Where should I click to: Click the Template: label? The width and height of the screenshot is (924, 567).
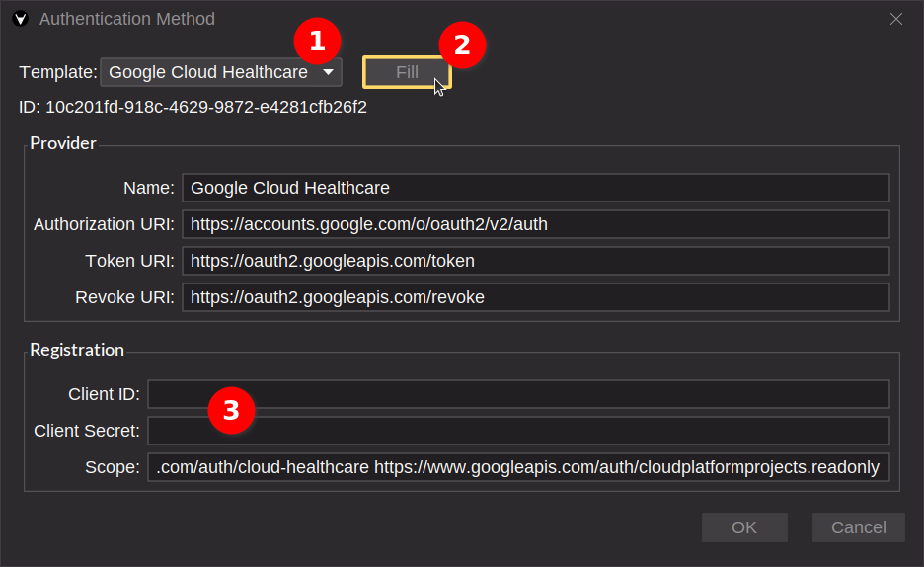click(x=57, y=72)
